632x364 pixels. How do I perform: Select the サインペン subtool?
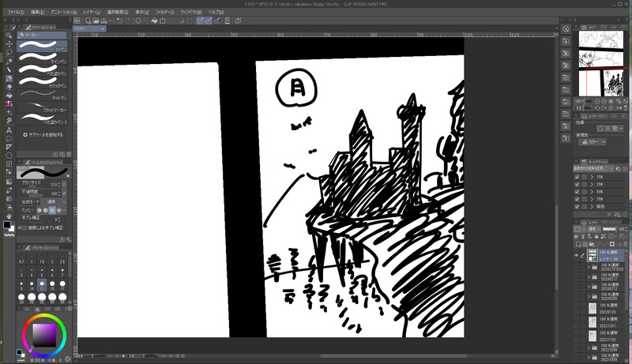(43, 58)
